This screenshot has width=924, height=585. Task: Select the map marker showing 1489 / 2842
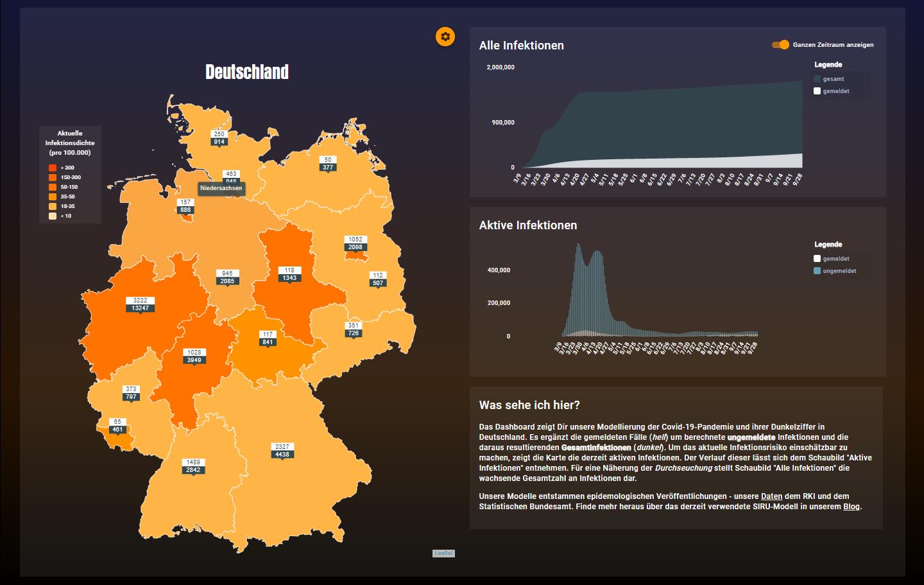point(193,466)
